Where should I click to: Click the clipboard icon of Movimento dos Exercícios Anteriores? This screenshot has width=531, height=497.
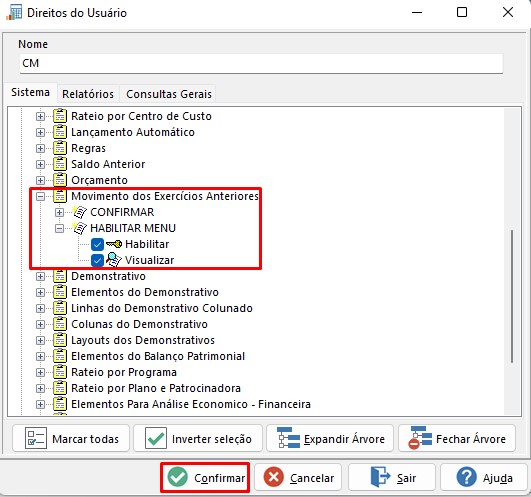(60, 196)
